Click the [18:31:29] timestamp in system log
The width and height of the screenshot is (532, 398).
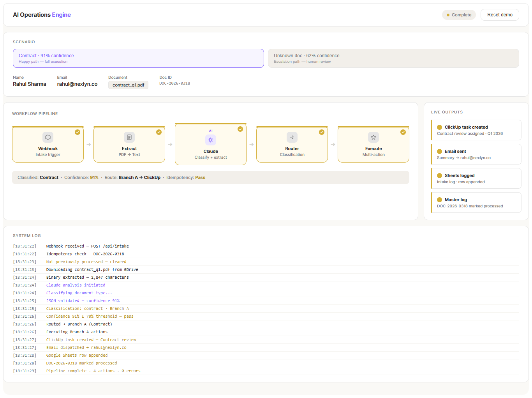pyautogui.click(x=25, y=371)
